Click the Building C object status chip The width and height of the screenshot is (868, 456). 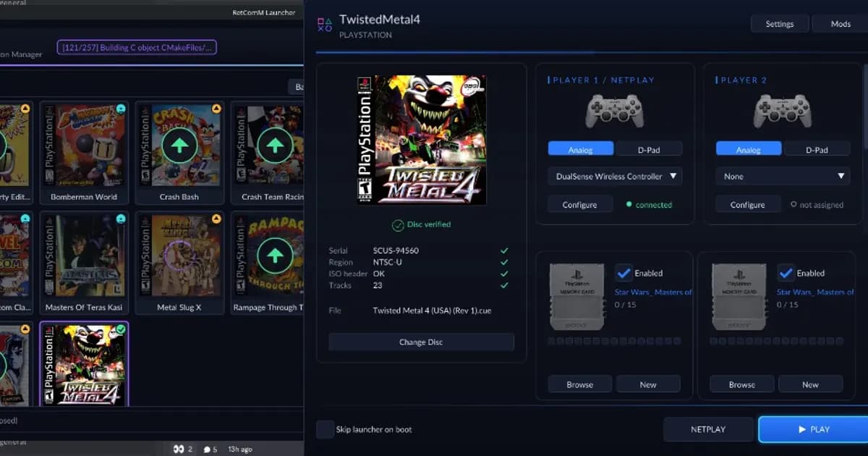click(137, 48)
